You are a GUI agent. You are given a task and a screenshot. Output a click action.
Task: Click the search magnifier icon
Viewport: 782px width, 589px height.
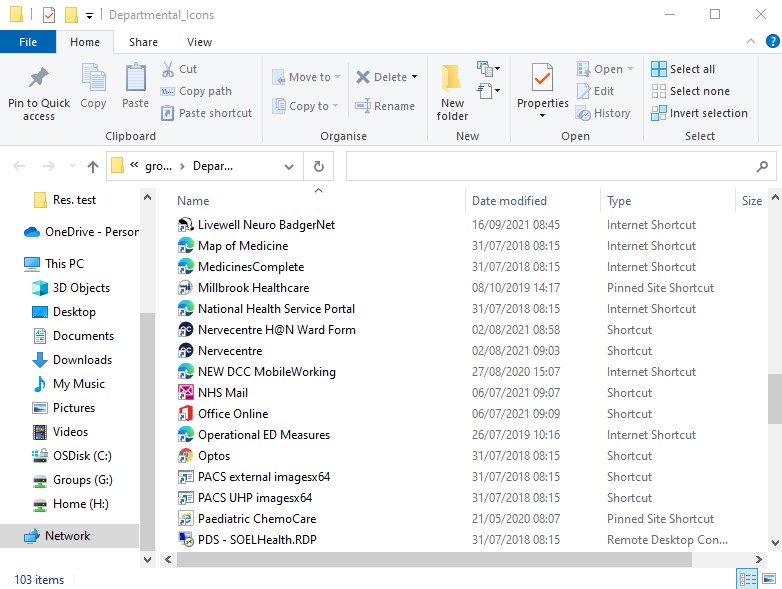[762, 166]
